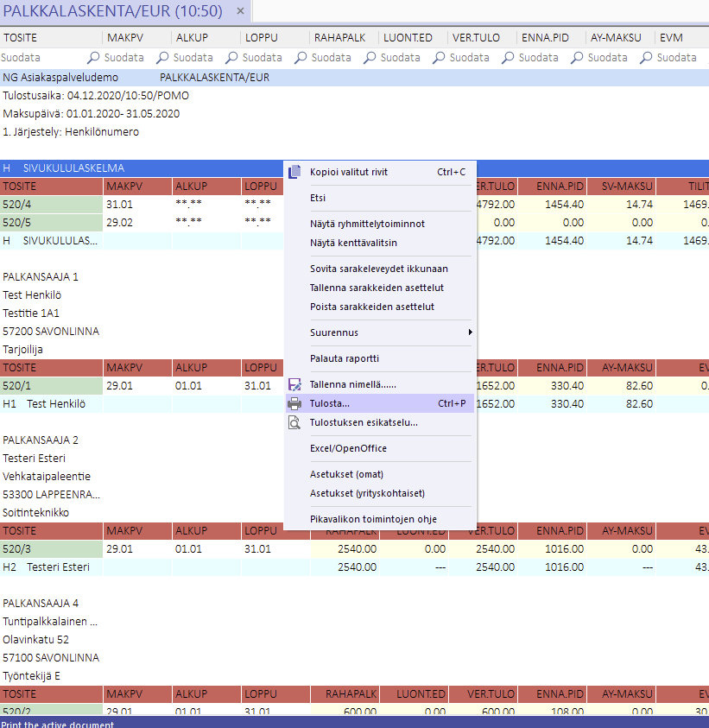Click the copy icon beside Kopioi valitut rivit
Viewport: 709px width, 728px height.
point(294,172)
